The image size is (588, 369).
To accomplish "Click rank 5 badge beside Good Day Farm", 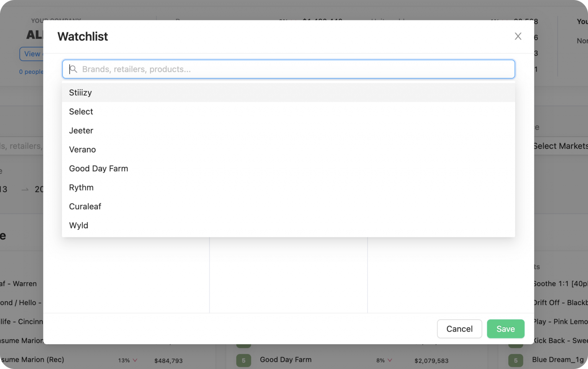I will tap(243, 361).
